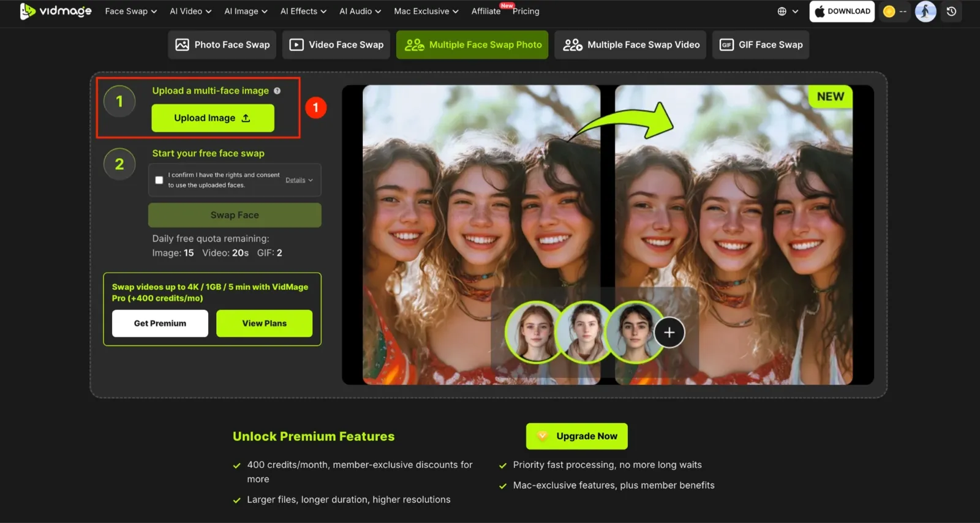980x523 pixels.
Task: Open the AI Audio menu
Action: click(360, 11)
